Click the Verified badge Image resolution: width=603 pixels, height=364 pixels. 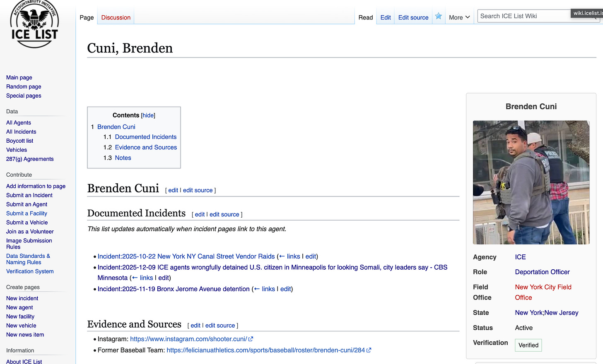point(528,345)
